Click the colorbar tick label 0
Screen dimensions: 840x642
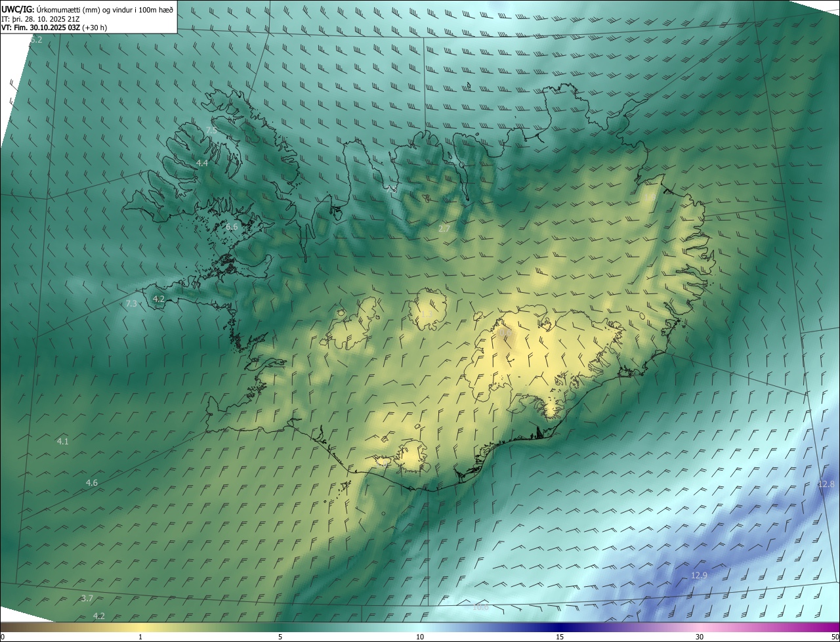2,637
